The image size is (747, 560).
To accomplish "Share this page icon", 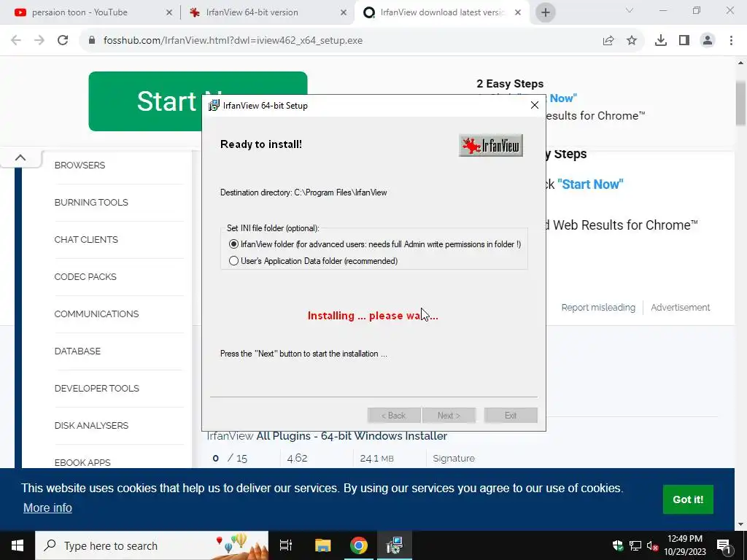I will (608, 41).
